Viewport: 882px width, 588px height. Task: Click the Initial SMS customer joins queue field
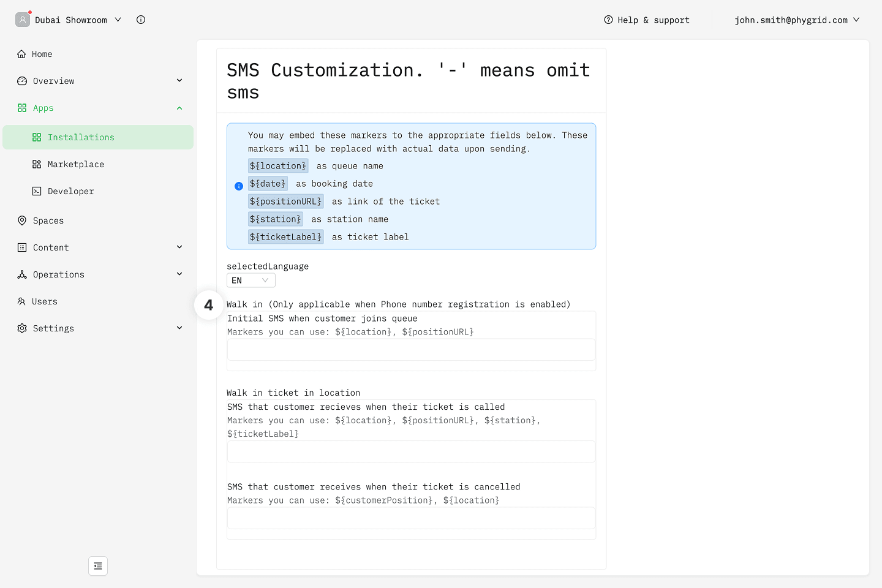411,350
